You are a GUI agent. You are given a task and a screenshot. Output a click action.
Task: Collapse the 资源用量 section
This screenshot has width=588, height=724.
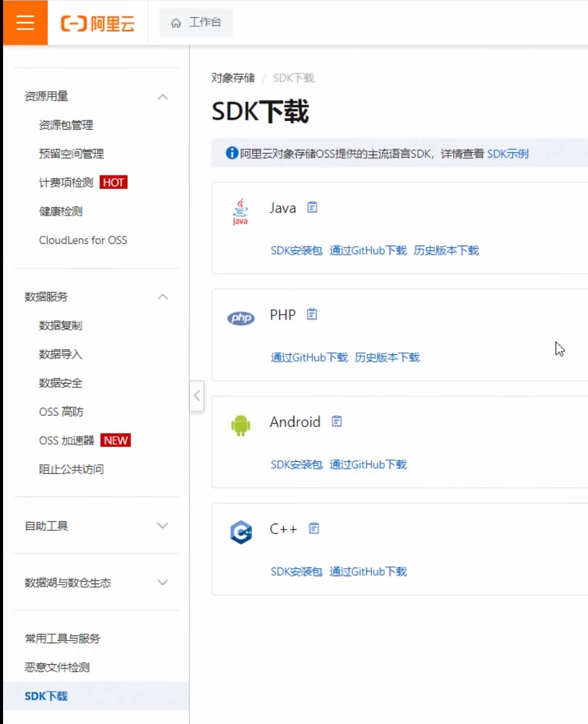click(x=162, y=97)
